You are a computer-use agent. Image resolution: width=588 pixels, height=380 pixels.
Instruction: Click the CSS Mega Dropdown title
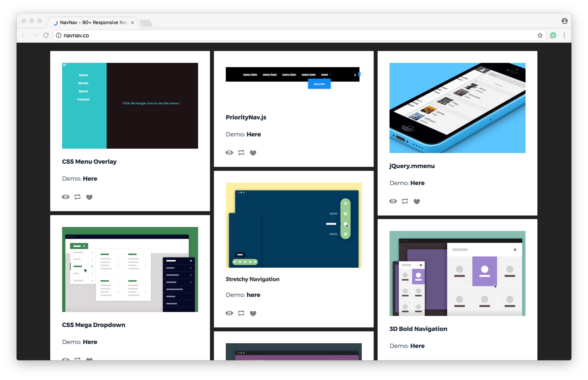(x=94, y=325)
